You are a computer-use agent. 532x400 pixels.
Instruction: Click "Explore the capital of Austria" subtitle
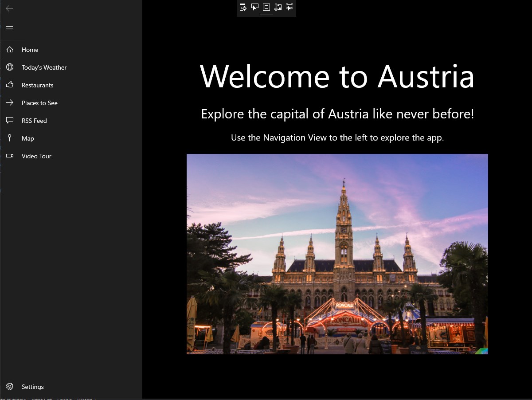[337, 114]
